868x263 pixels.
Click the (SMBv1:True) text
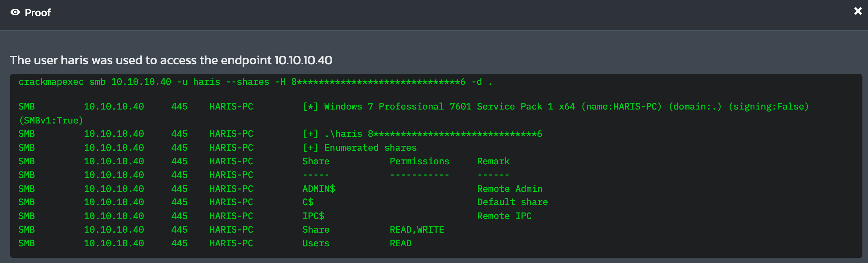[51, 120]
